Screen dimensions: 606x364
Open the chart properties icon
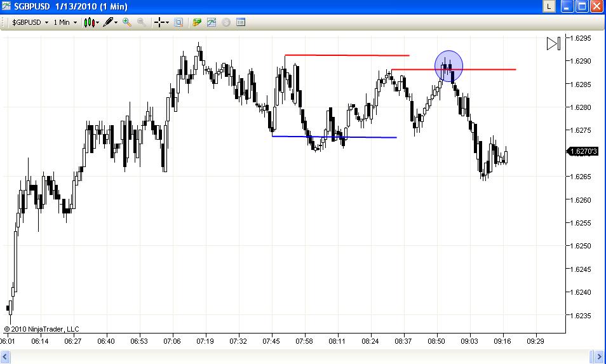click(240, 22)
